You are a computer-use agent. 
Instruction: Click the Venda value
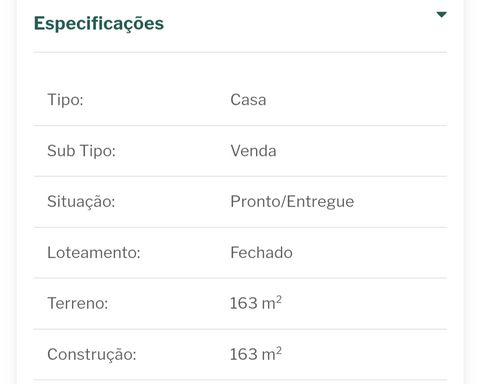click(x=253, y=151)
